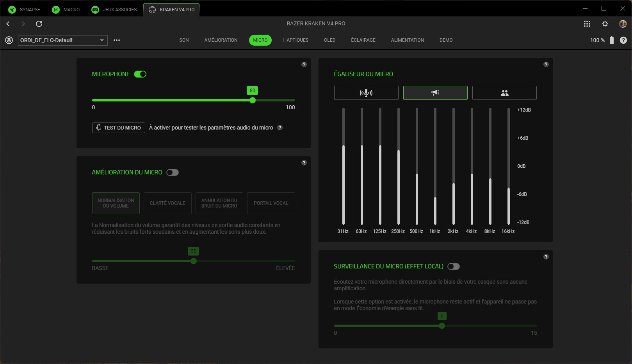Adjust the normalisation level slider handle
Screen dimensions: 632x364
click(194, 261)
